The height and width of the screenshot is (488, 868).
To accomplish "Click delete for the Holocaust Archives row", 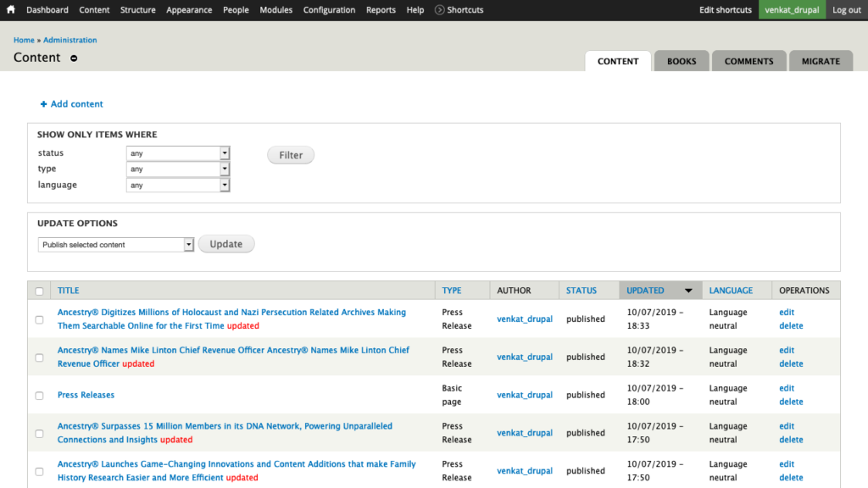I will click(791, 326).
